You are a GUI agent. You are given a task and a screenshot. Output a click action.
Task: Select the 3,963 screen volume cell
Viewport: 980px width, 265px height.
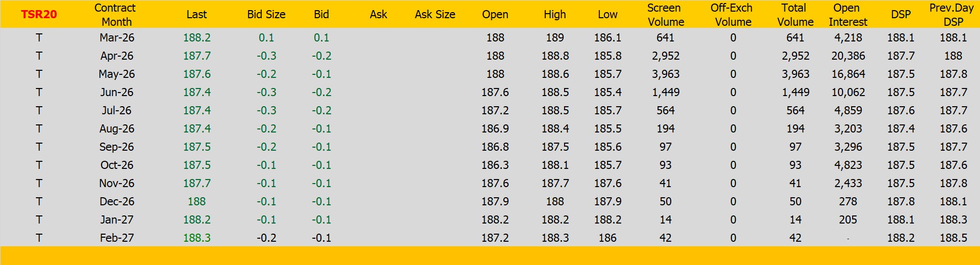click(665, 74)
